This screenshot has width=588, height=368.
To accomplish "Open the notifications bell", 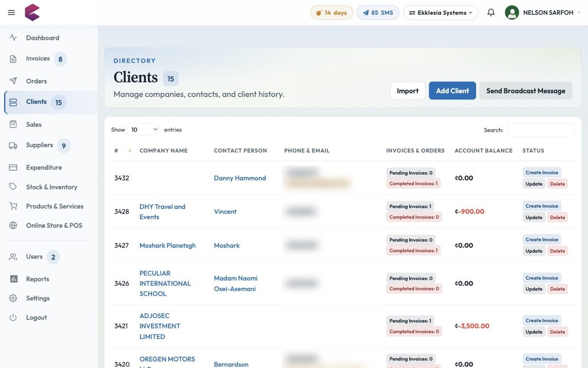I will [x=490, y=13].
